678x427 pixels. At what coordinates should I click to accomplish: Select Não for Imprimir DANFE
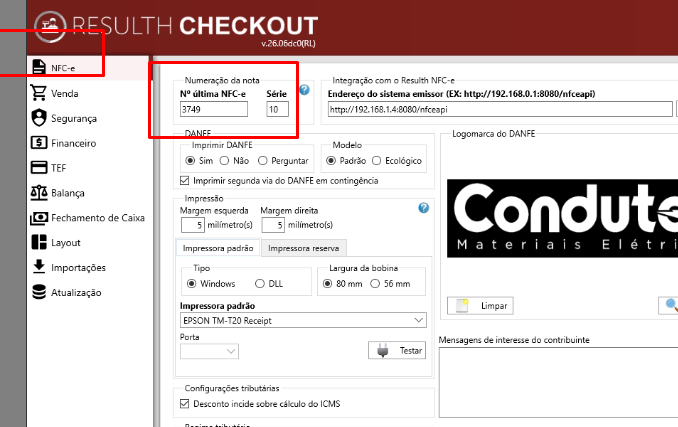[224, 160]
